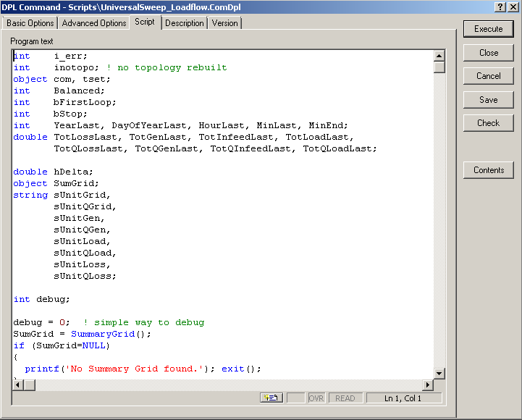
Task: Click the Close button in side panel
Action: point(488,53)
